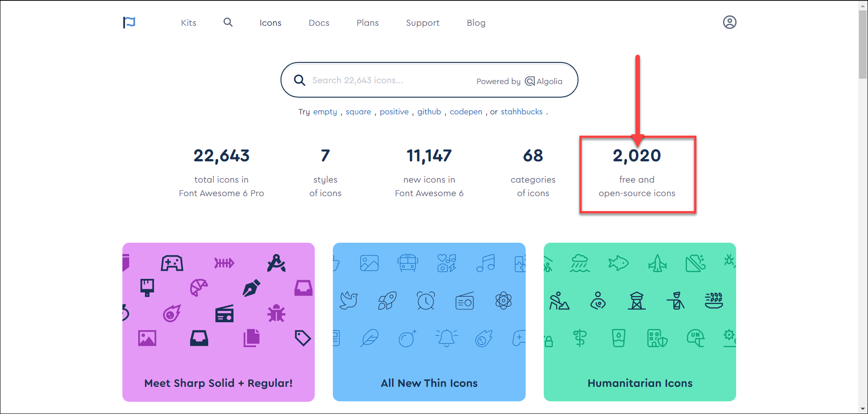Click the search magnifier icon in navbar

pos(228,23)
